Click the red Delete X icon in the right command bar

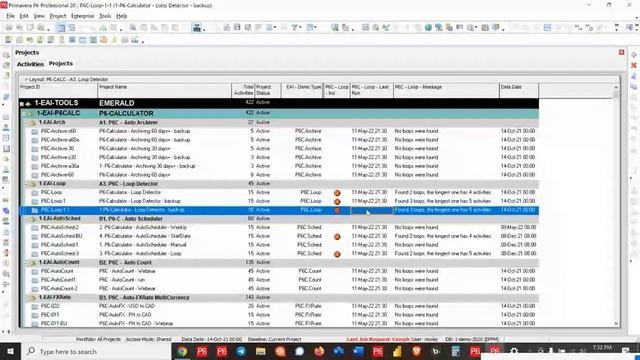click(x=633, y=65)
